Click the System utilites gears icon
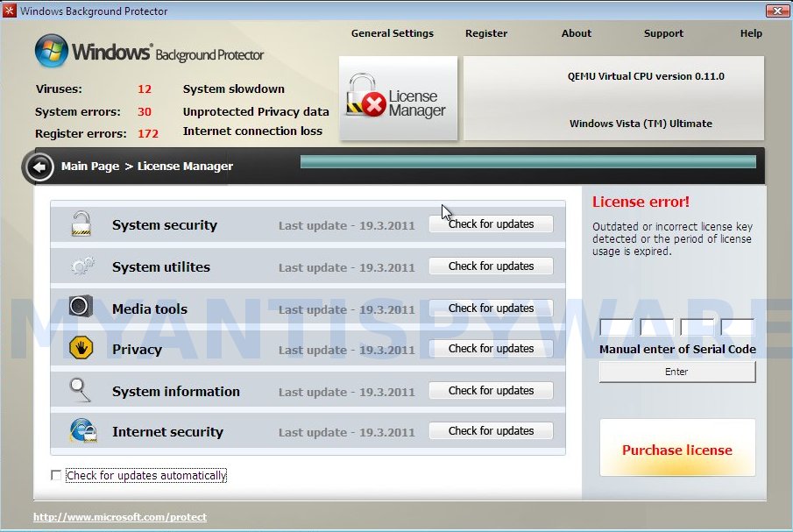The width and height of the screenshot is (793, 532). tap(82, 266)
